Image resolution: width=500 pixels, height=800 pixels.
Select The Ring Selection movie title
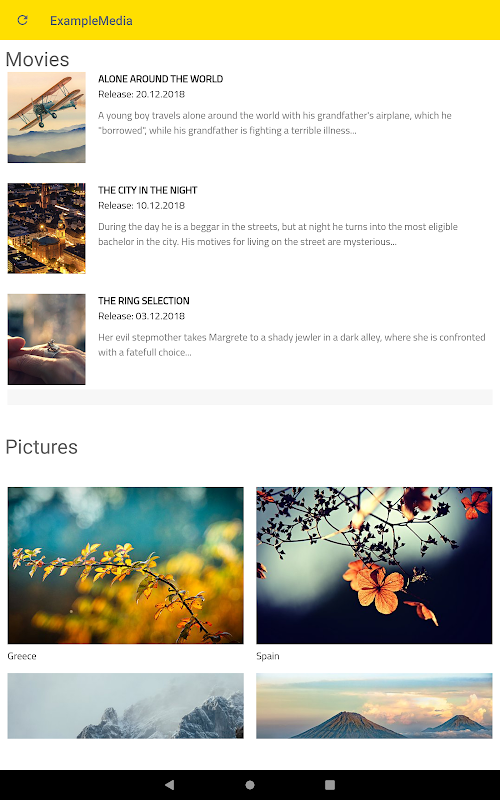144,301
